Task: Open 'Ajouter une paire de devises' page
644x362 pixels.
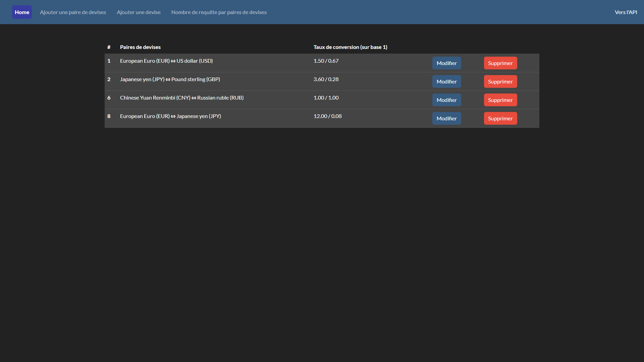Action: (73, 12)
